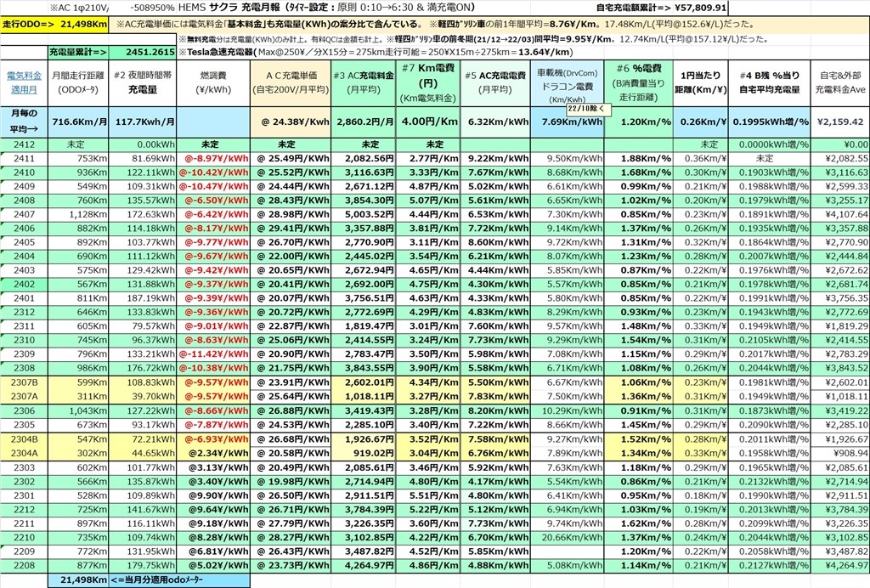
Task: Select the 0.2105kWh増/% cell
Action: coord(770,341)
